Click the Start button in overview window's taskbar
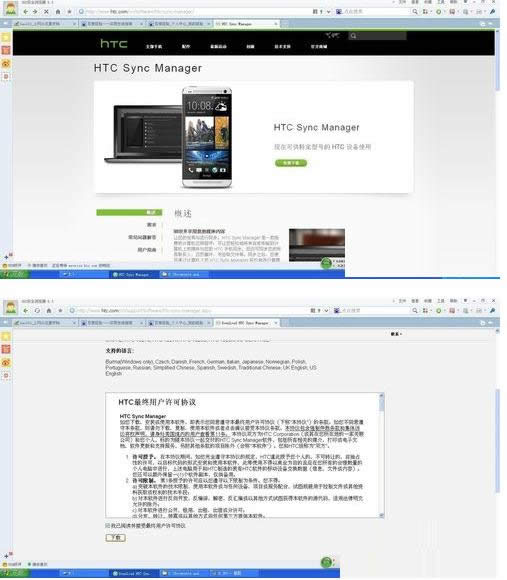Image resolution: width=507 pixels, height=580 pixels. pyautogui.click(x=15, y=274)
